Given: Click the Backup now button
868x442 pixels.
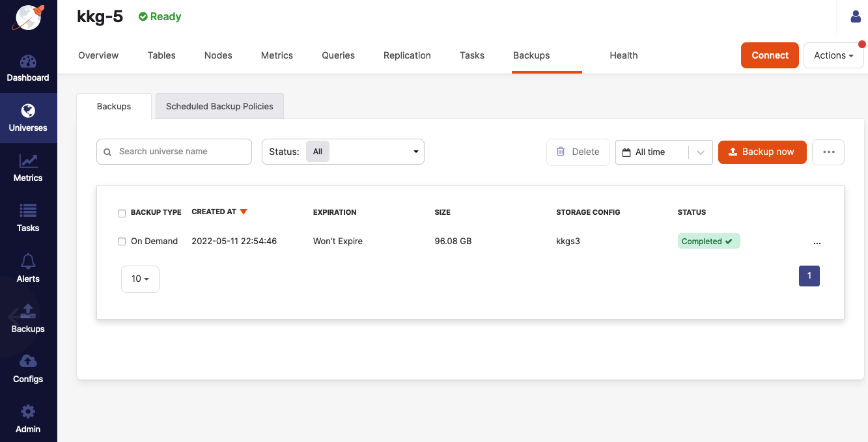Looking at the screenshot, I should [763, 152].
